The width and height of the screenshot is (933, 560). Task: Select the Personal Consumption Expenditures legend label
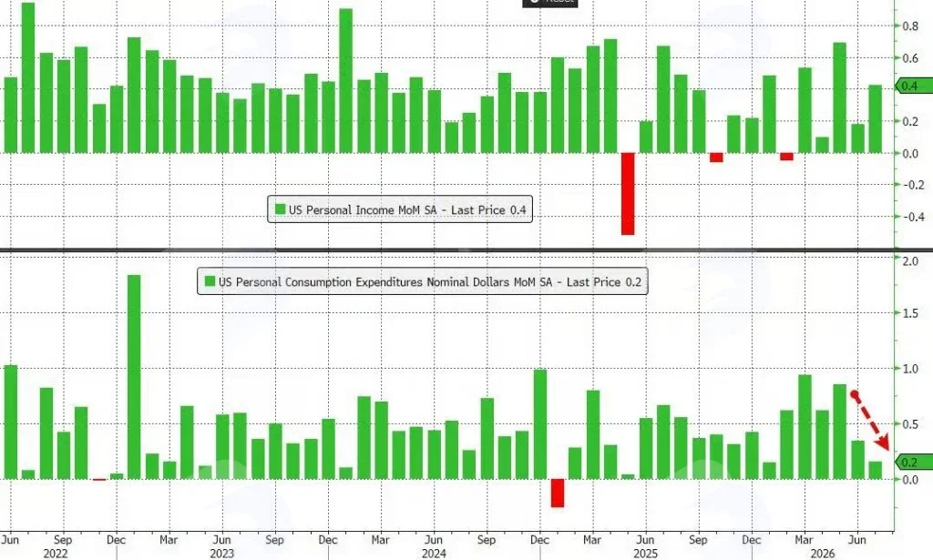pyautogui.click(x=430, y=281)
